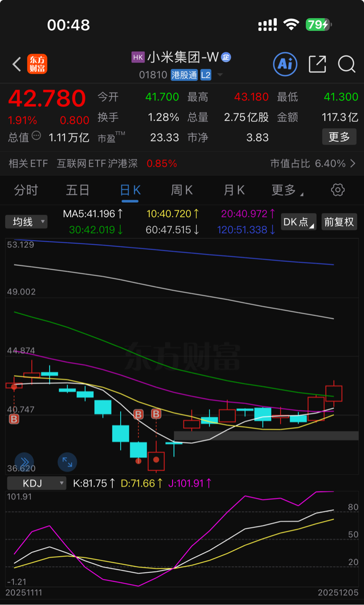Open the KDJ indicator dropdown
364x605 pixels.
pyautogui.click(x=36, y=483)
